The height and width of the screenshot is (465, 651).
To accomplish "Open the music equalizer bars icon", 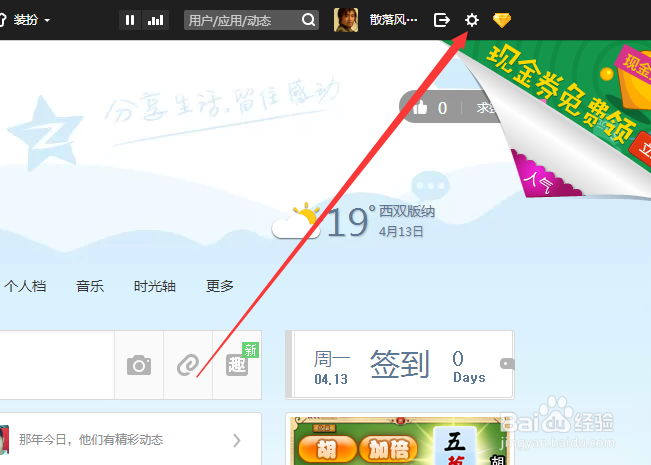I will pyautogui.click(x=155, y=20).
